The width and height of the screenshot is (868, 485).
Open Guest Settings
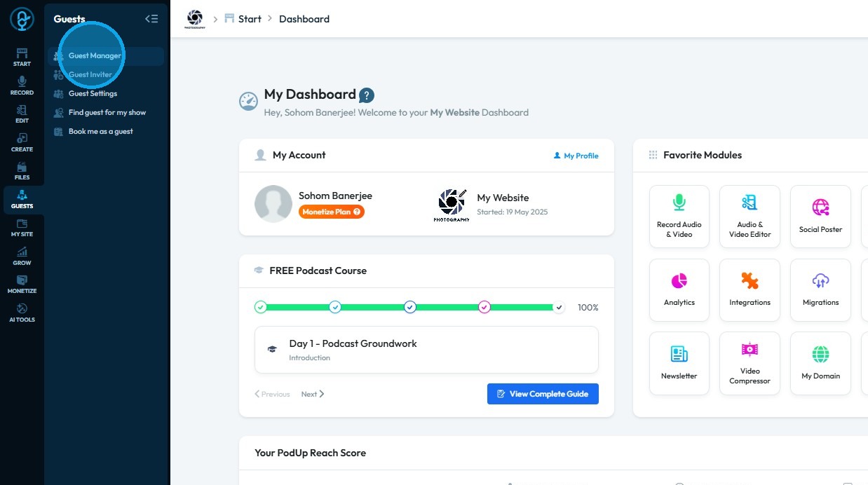tap(106, 94)
